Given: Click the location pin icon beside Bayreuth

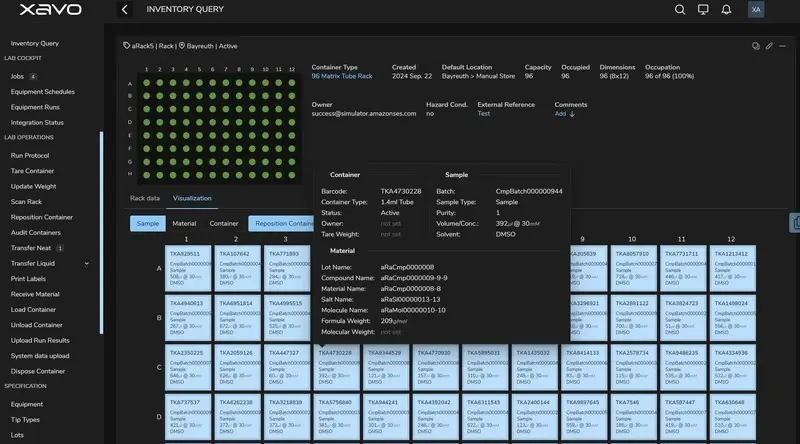Looking at the screenshot, I should tap(182, 46).
